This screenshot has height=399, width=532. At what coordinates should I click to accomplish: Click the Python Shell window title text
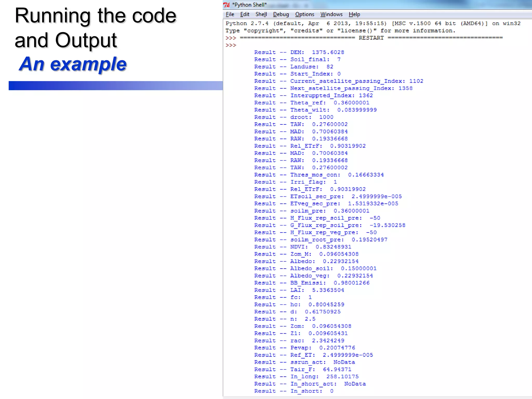coord(249,5)
